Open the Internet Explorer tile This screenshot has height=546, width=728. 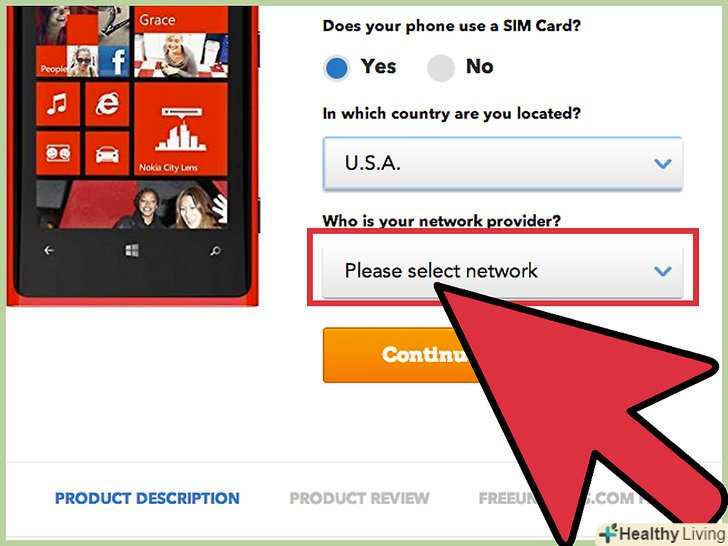click(107, 104)
